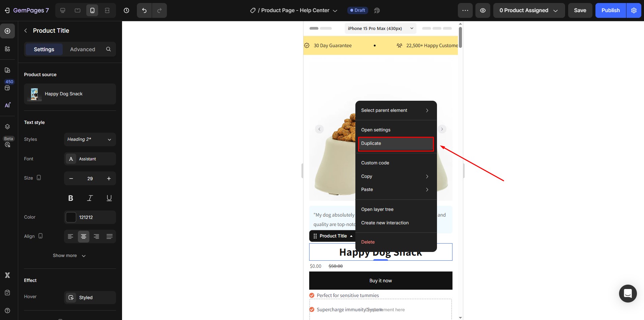The image size is (644, 320).
Task: Set text alignment to right
Action: tap(96, 236)
